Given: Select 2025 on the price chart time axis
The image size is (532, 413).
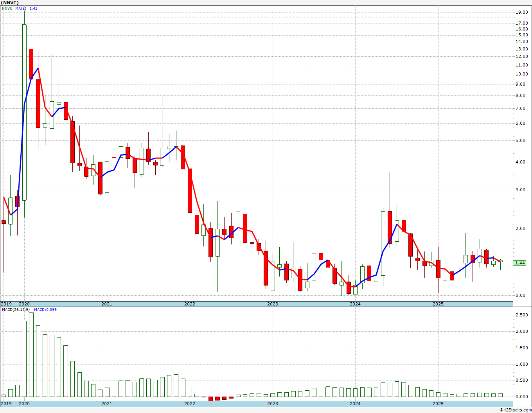Looking at the screenshot, I should 438,304.
